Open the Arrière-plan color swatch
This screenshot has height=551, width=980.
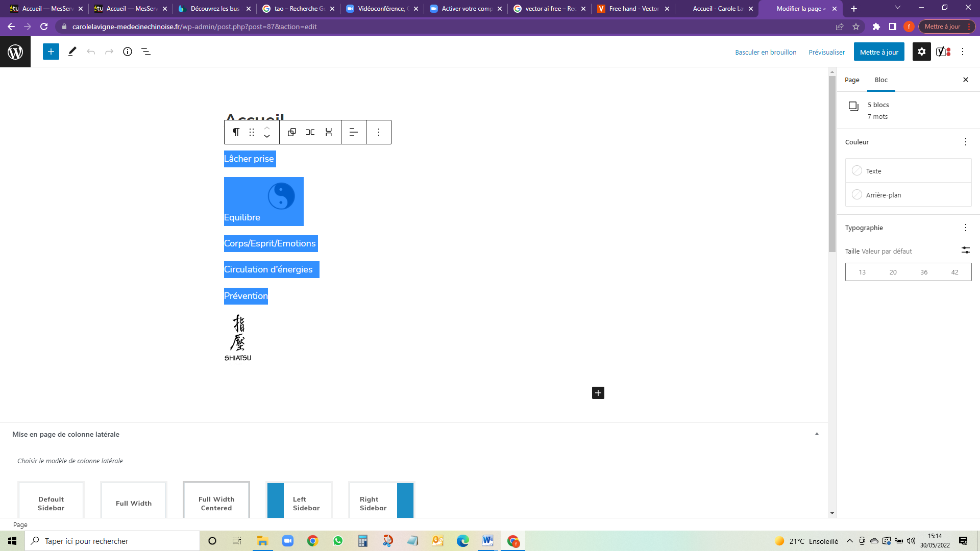[857, 195]
